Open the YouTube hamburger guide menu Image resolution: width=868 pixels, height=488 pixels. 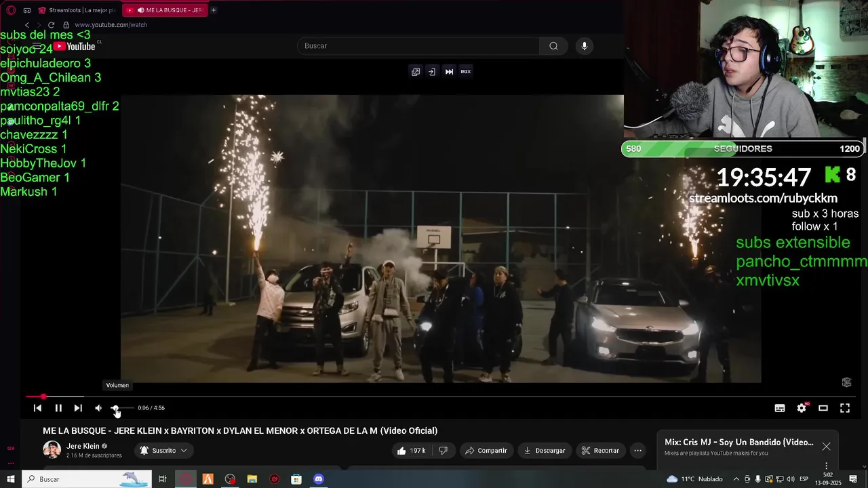[x=37, y=46]
